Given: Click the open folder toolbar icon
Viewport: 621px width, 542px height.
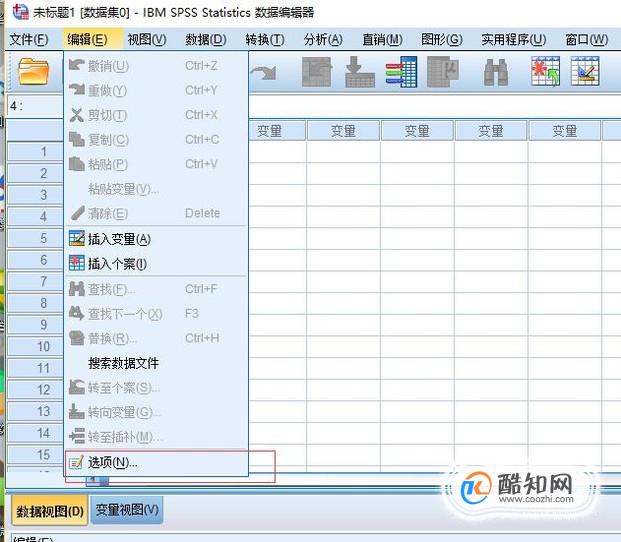Looking at the screenshot, I should tap(33, 72).
